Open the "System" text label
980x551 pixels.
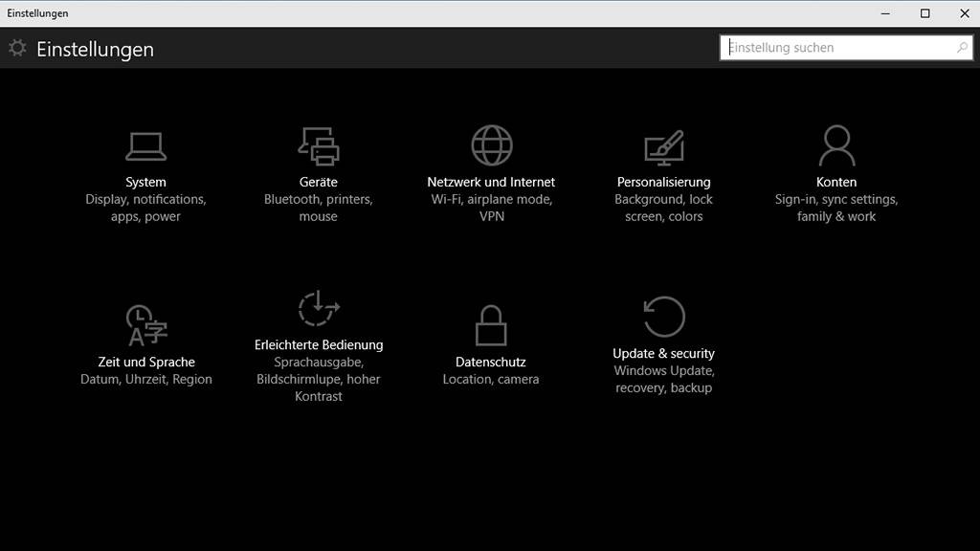[x=145, y=182]
